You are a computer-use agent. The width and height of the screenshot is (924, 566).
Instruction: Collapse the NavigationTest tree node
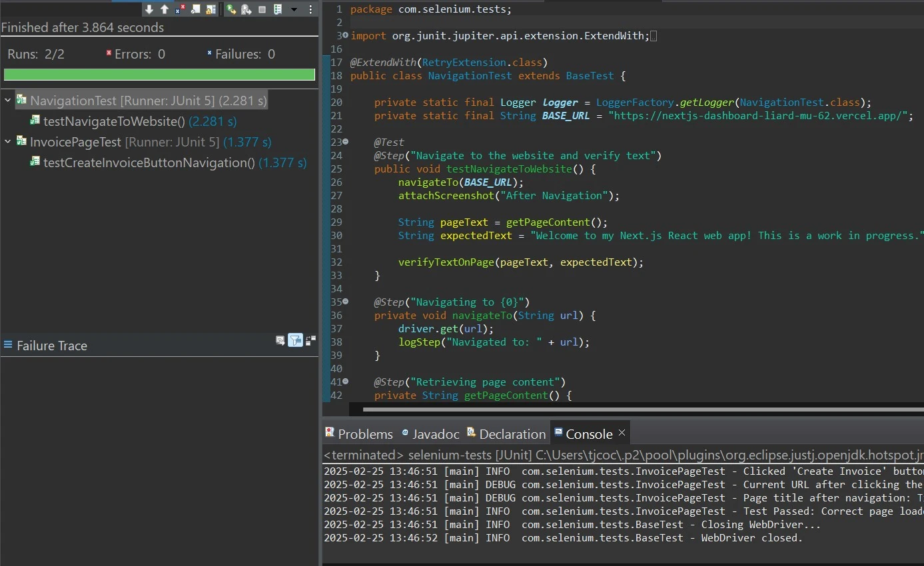[x=8, y=101]
